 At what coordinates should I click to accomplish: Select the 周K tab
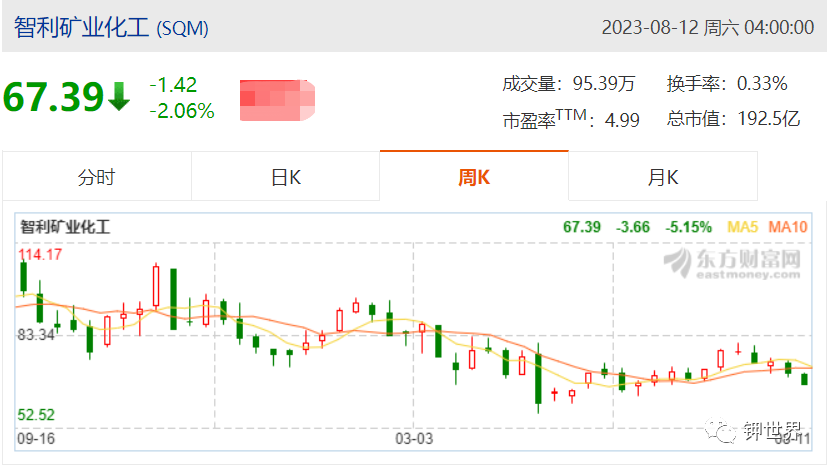(474, 177)
